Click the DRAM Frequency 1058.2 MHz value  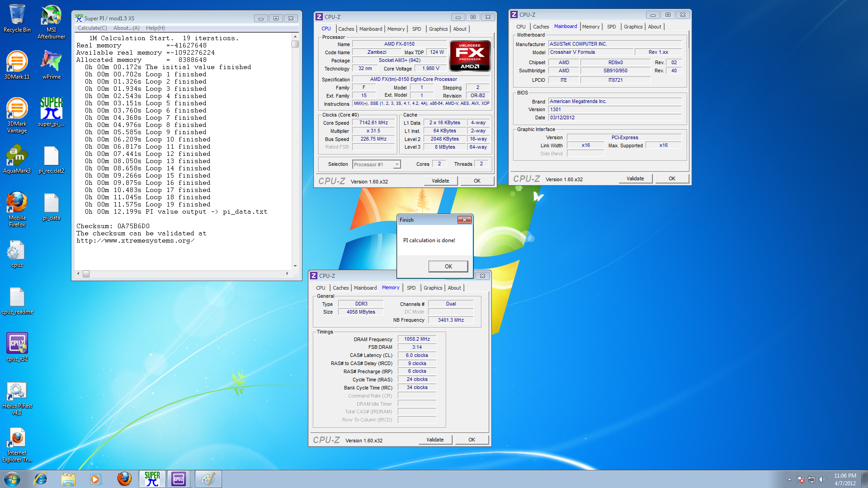tap(417, 339)
